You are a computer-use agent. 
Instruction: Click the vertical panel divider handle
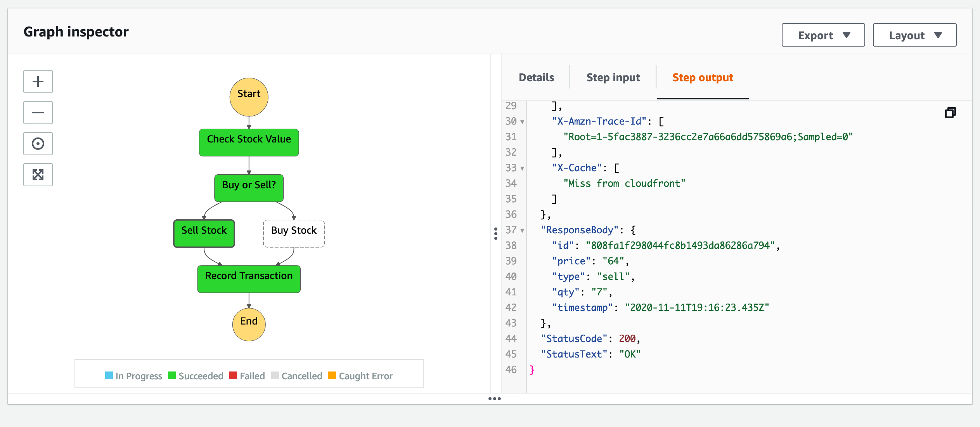coord(495,233)
